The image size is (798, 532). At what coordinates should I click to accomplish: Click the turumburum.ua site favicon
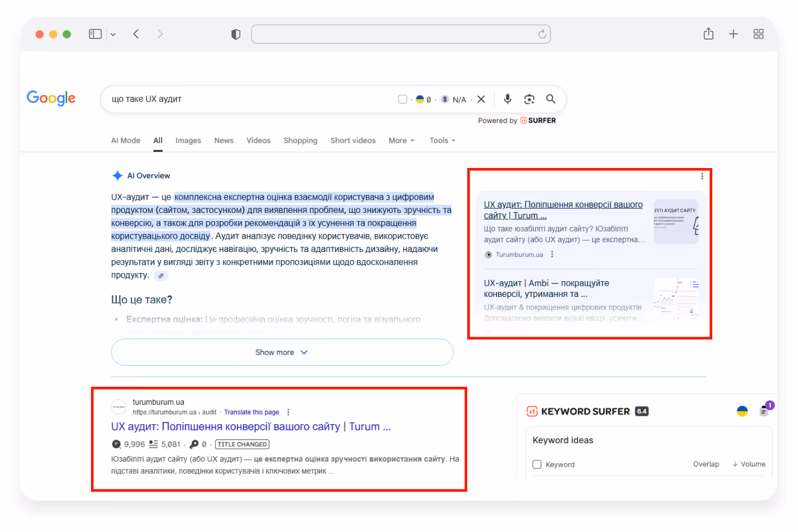pyautogui.click(x=119, y=407)
